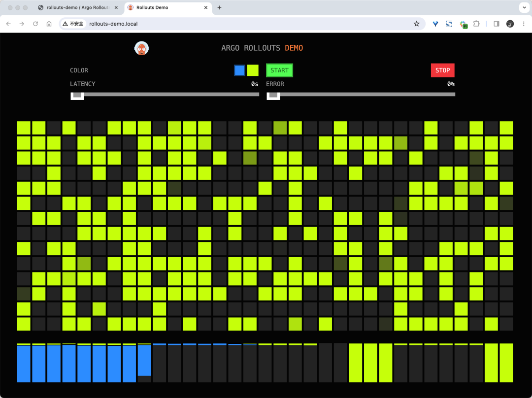The image size is (532, 398).
Task: Click the "ARGO ROLLOUTS DEMO" title
Action: tap(262, 48)
